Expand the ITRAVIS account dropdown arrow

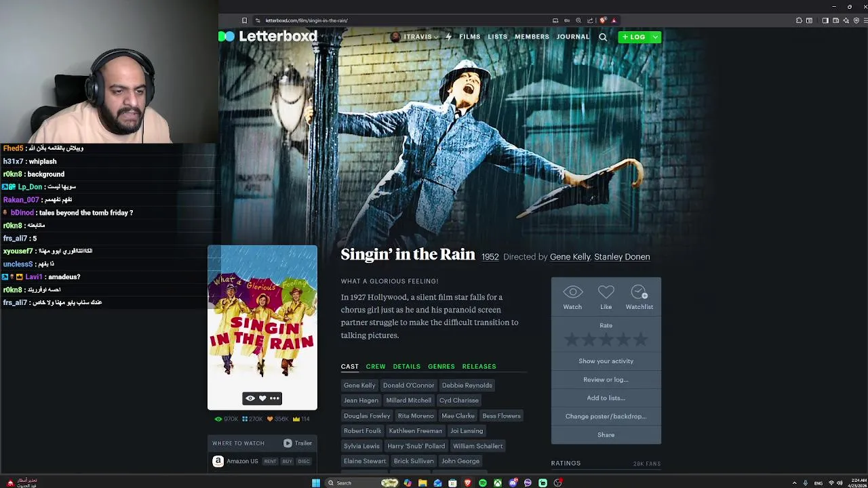coord(436,37)
